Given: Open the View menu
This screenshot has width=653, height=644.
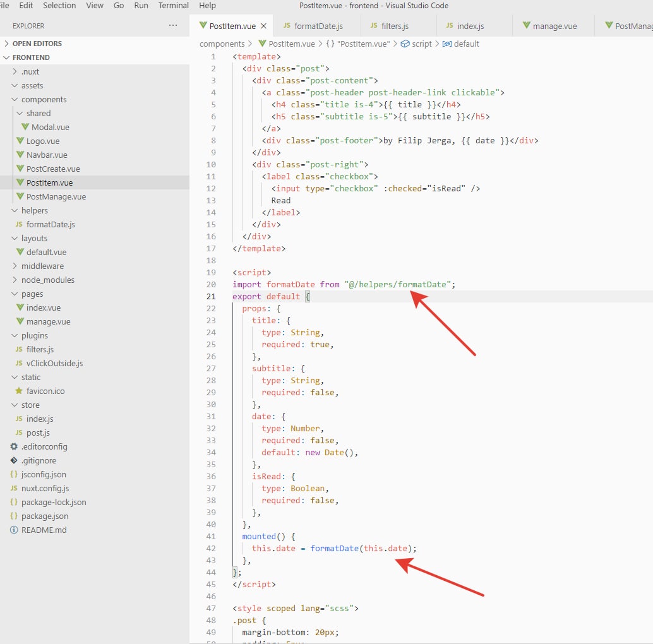Looking at the screenshot, I should (x=95, y=6).
